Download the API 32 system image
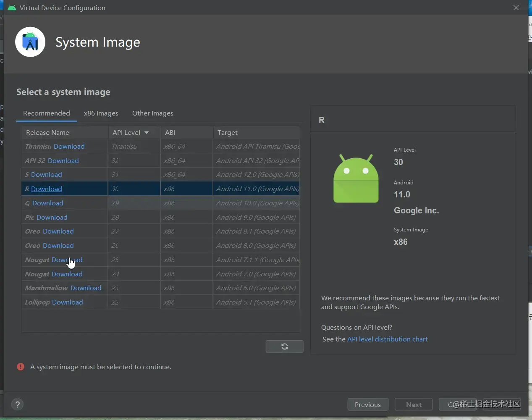532x420 pixels. 63,161
